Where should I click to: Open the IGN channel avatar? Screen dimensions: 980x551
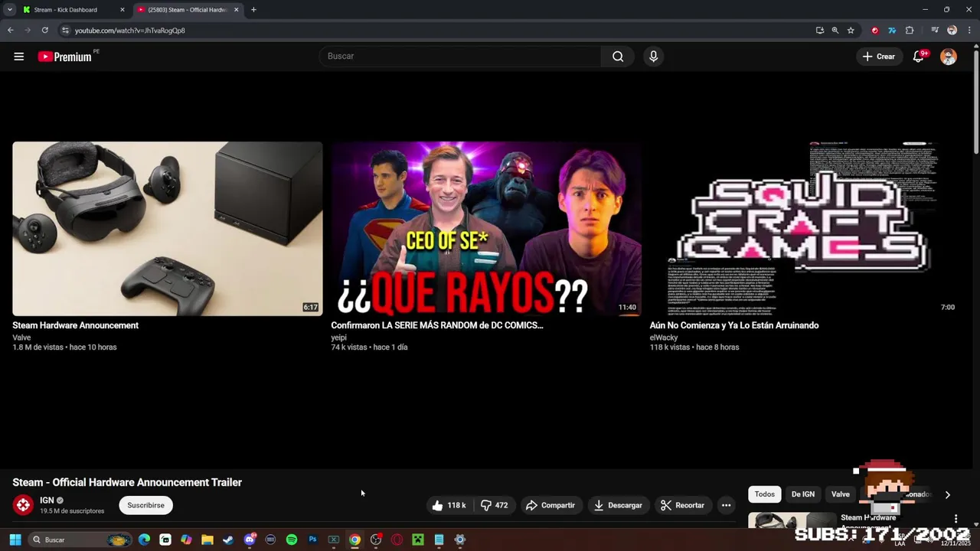click(x=24, y=505)
